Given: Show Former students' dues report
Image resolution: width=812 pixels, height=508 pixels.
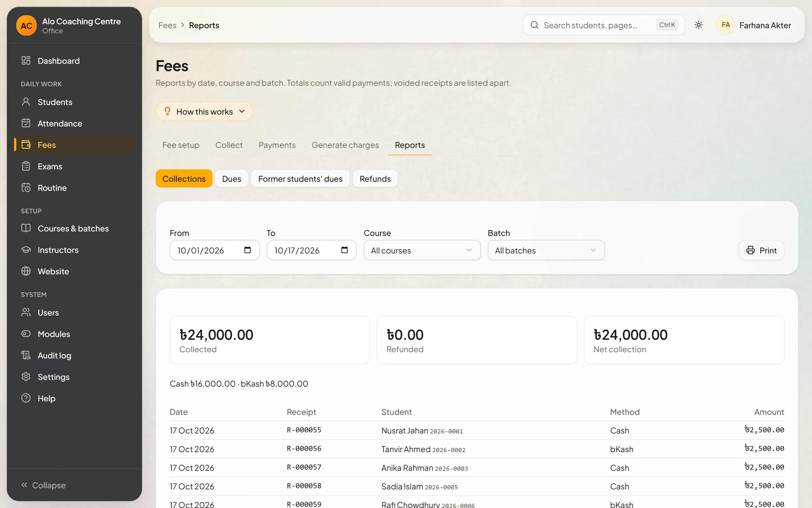Looking at the screenshot, I should 300,179.
